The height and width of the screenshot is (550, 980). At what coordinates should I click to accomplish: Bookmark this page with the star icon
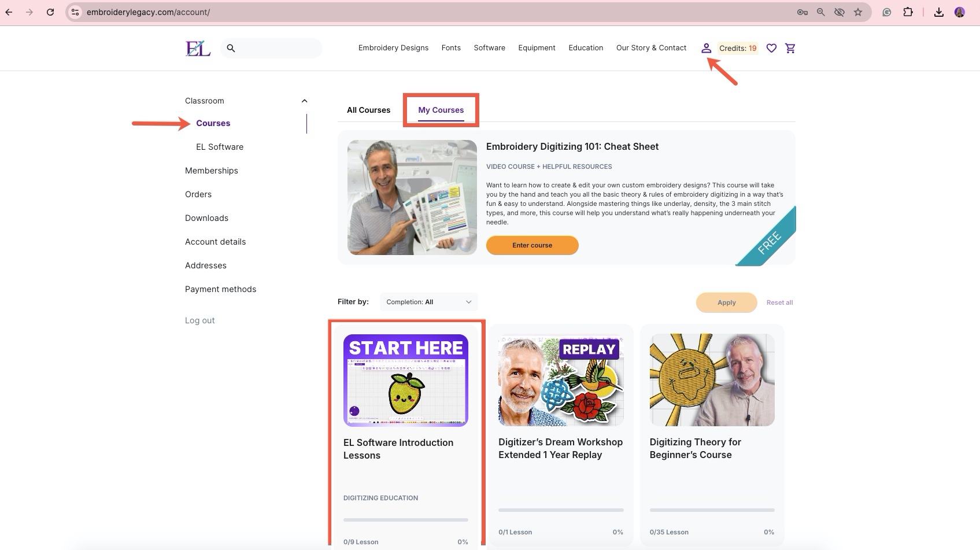(858, 12)
